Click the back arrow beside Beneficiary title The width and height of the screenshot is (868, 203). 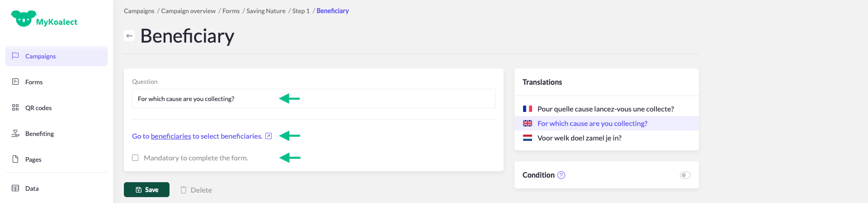click(129, 36)
